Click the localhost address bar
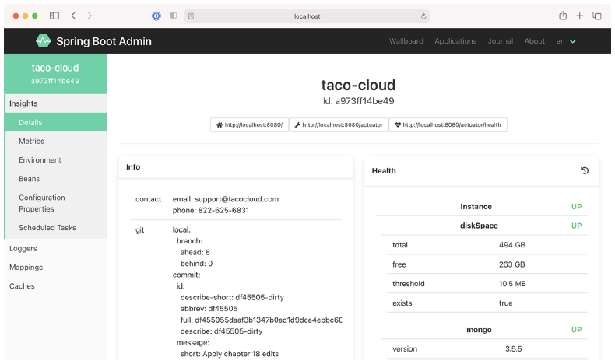The width and height of the screenshot is (615, 364). (x=307, y=16)
